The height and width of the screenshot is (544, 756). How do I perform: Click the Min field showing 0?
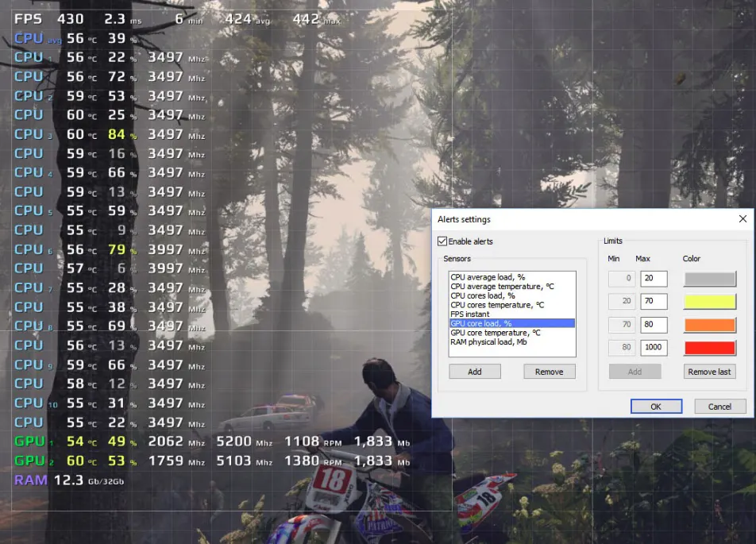(623, 278)
